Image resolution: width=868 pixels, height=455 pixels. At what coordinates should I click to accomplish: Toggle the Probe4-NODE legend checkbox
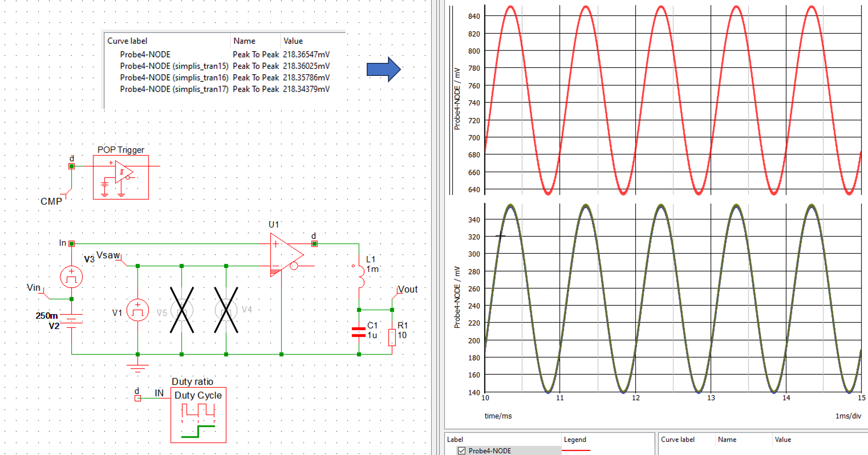click(x=461, y=451)
